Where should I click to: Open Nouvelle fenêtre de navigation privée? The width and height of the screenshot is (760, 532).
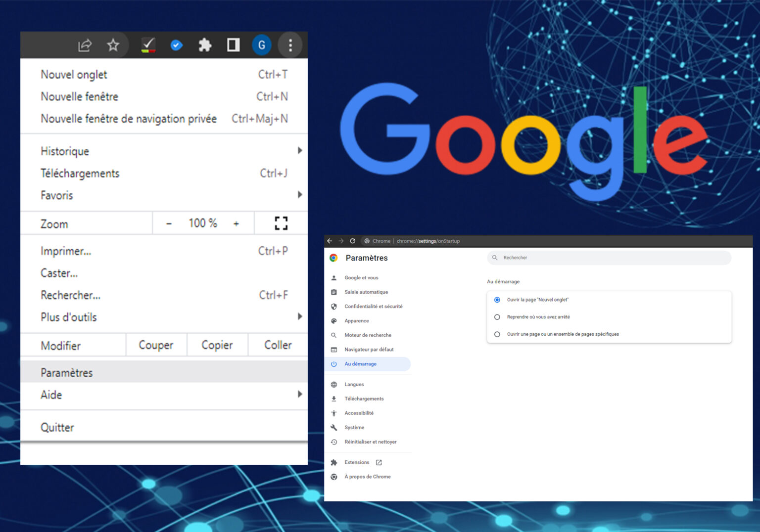click(164, 119)
